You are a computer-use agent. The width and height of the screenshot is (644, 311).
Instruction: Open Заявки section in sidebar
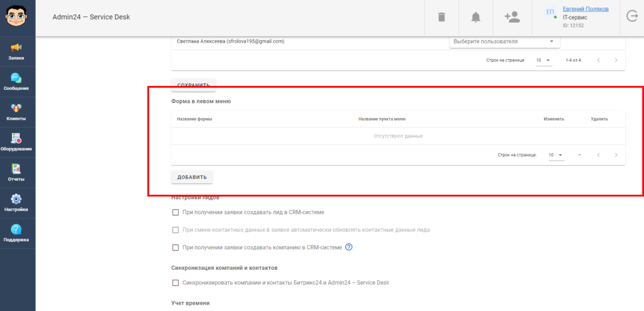click(16, 51)
